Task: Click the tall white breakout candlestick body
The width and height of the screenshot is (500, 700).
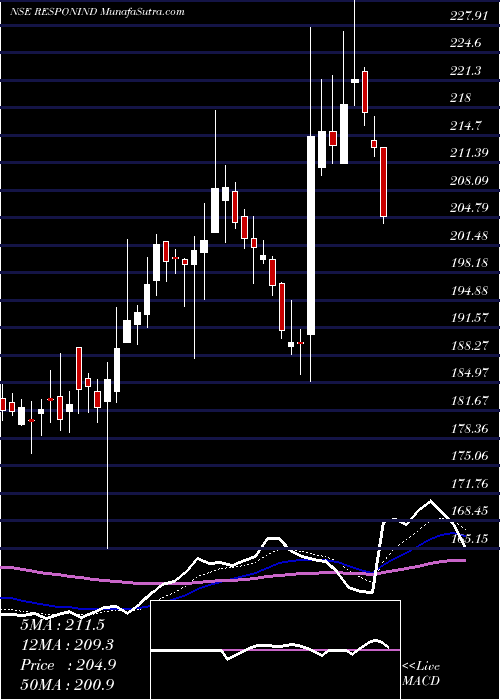Action: coord(311,235)
